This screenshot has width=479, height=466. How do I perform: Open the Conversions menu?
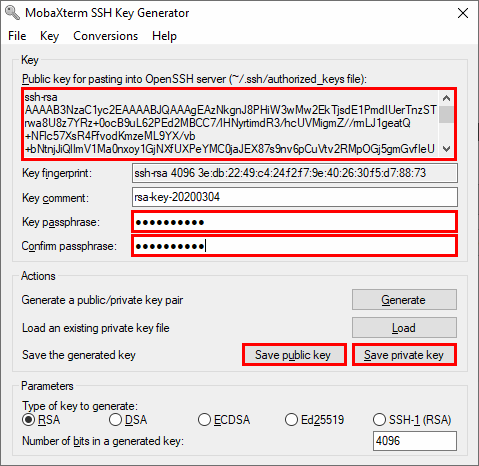[x=105, y=36]
